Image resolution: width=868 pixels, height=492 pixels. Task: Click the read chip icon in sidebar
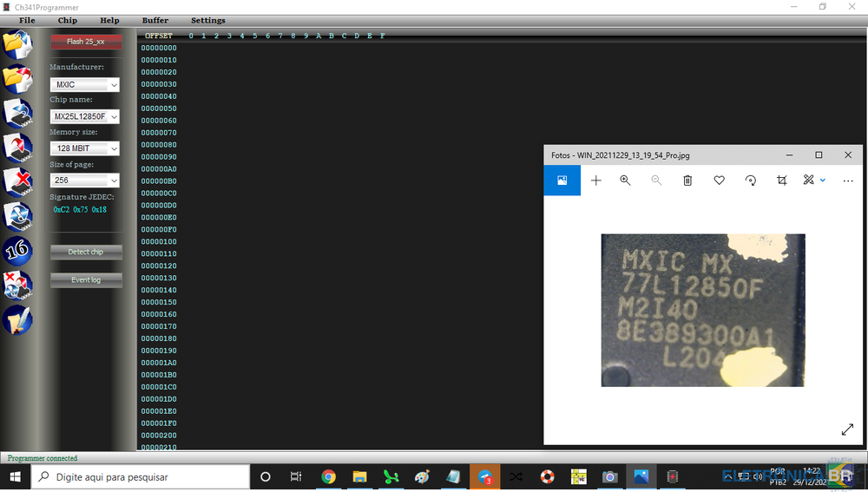coord(17,113)
